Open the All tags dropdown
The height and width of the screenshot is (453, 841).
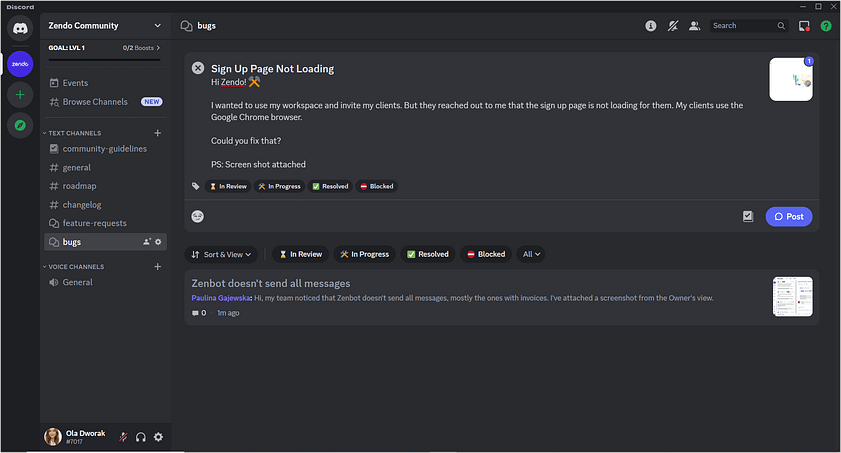coord(531,255)
